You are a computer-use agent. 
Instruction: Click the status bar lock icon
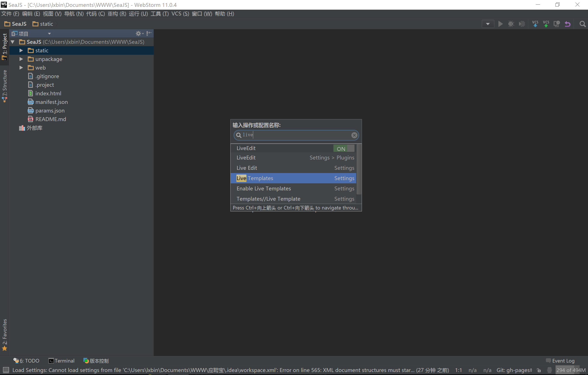tap(539, 370)
